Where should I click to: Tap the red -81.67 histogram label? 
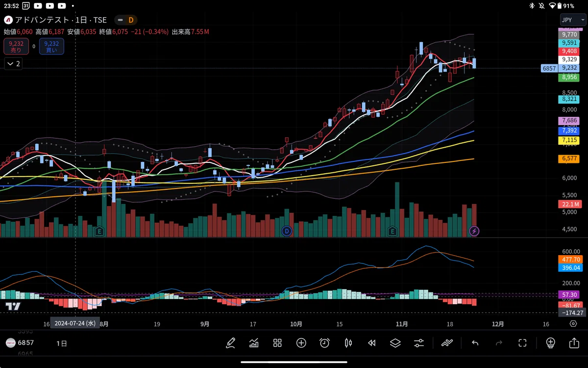pos(570,305)
